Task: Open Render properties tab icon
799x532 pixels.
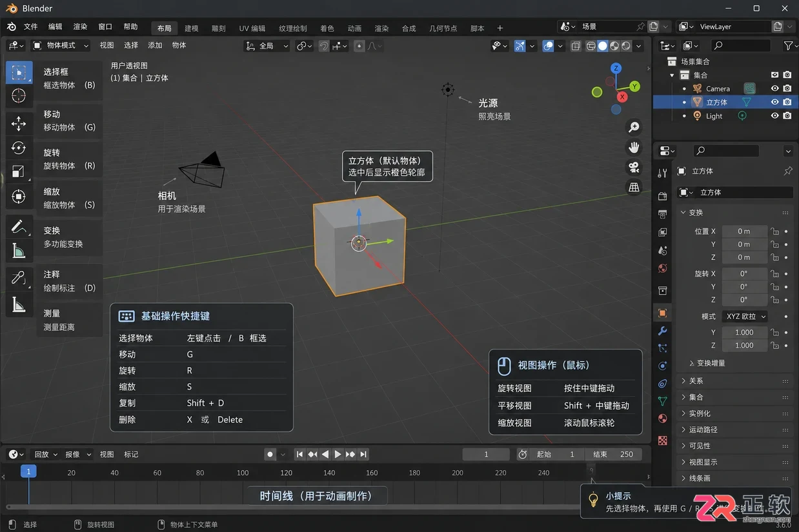Action: click(x=662, y=196)
